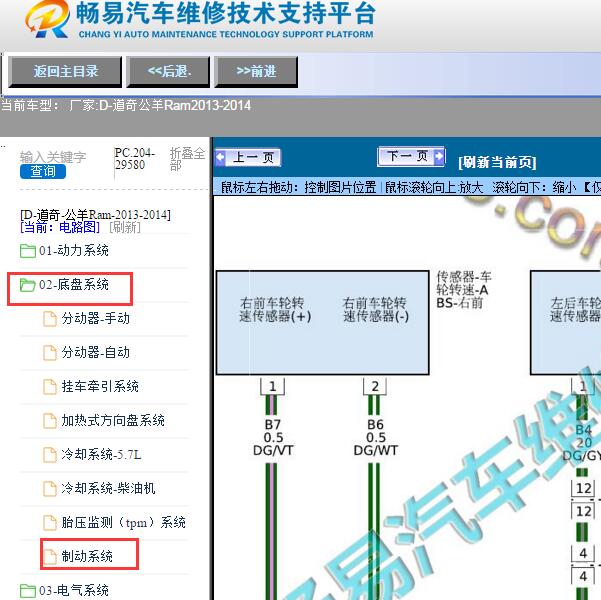Screen dimensions: 601x600
Task: Click the 刷新当前页 link
Action: point(497,162)
